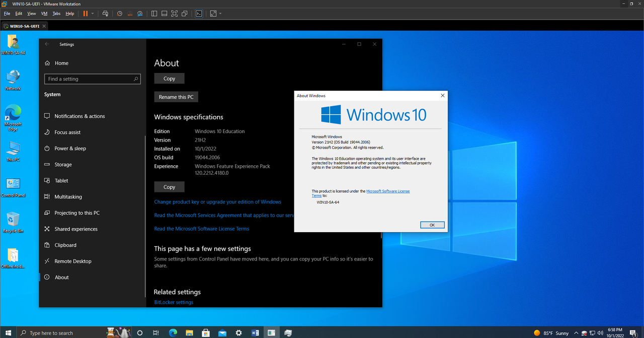Open the Windows Start button
Image resolution: width=644 pixels, height=338 pixels.
pyautogui.click(x=8, y=333)
